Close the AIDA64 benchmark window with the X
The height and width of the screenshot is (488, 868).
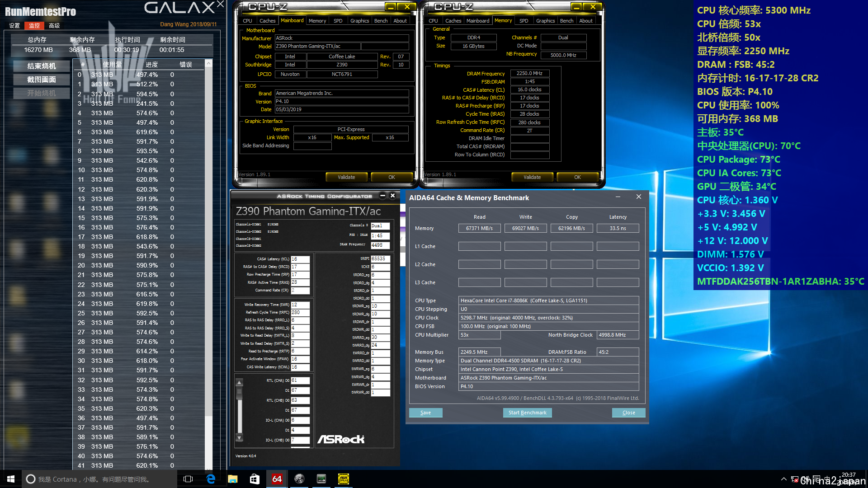(x=639, y=197)
